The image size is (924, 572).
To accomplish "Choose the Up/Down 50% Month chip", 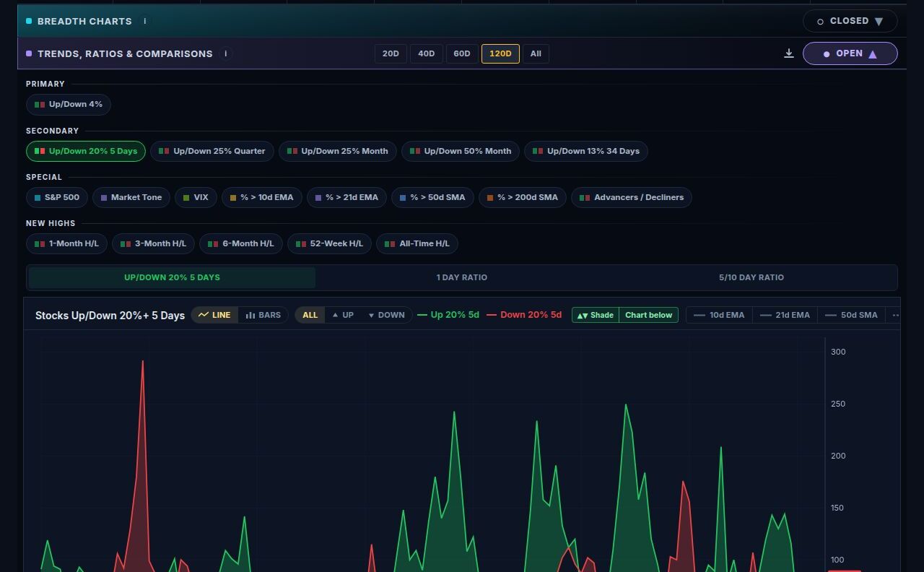I will [461, 151].
